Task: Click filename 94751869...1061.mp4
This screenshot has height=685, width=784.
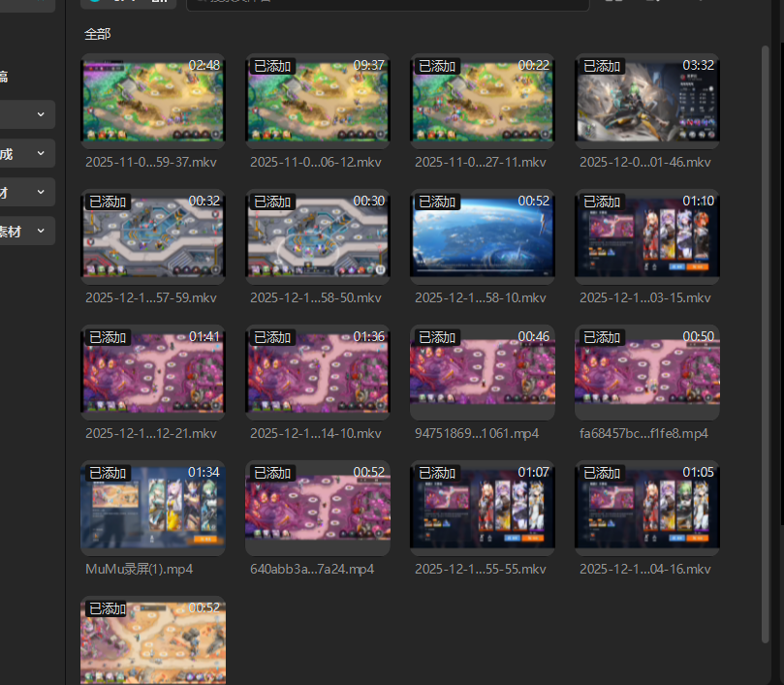Action: click(477, 433)
